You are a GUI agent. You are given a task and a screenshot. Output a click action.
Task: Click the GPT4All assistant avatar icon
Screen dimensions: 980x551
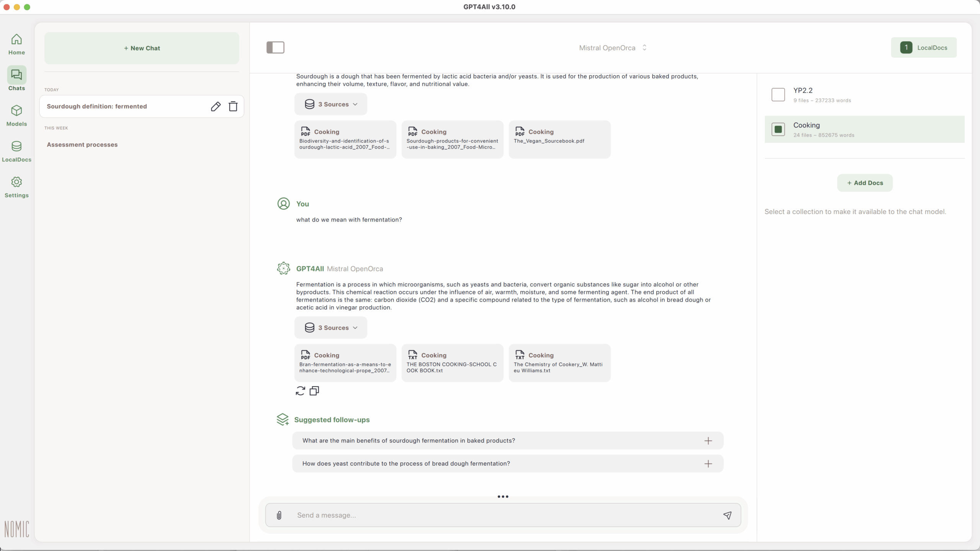283,268
